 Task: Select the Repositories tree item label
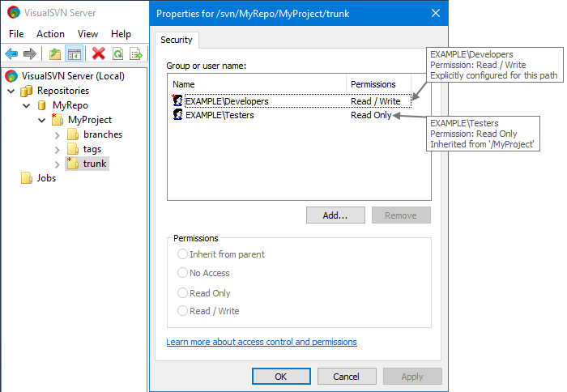[63, 91]
